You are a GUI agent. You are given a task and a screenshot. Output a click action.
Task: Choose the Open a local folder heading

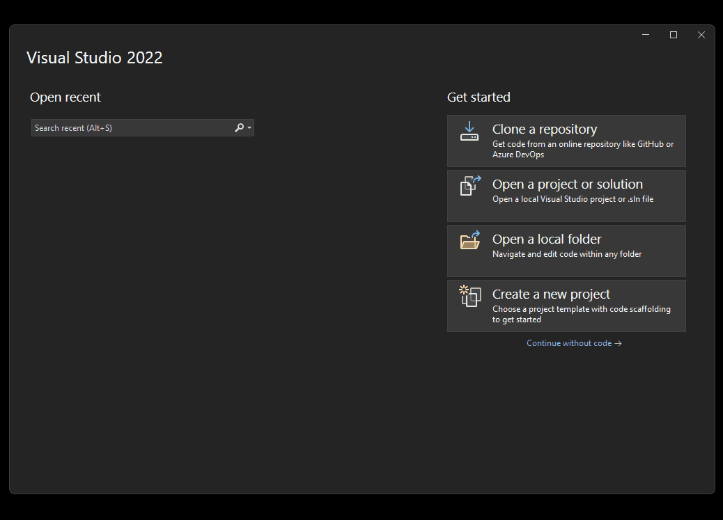546,239
